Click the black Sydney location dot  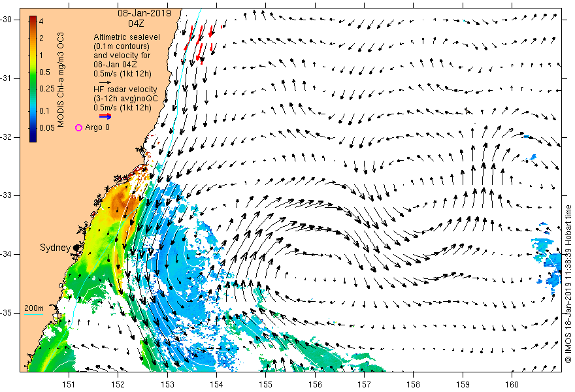[x=76, y=248]
